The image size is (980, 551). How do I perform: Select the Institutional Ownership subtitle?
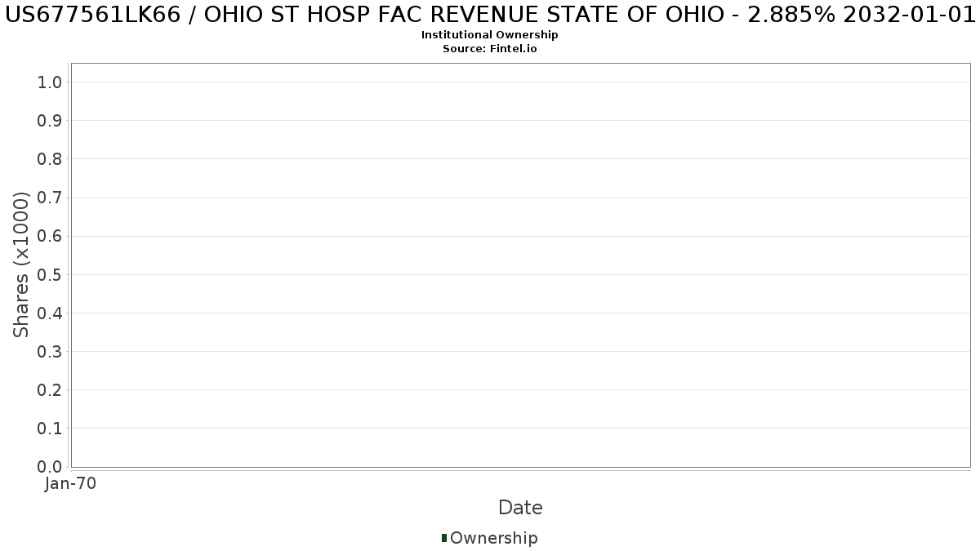tap(490, 35)
